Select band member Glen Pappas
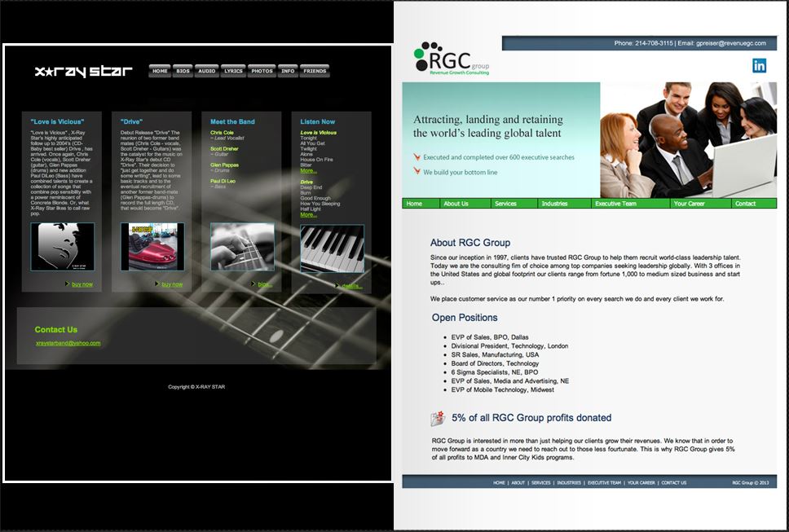 (224, 165)
